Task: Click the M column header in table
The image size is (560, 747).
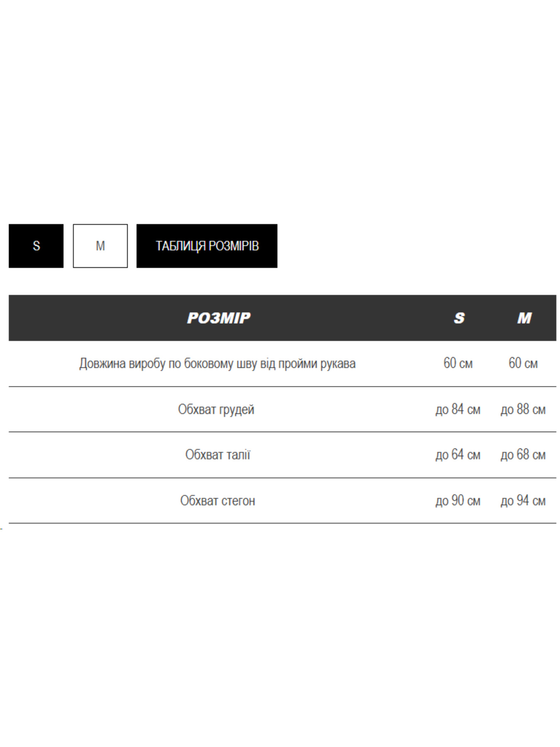Action: (524, 318)
